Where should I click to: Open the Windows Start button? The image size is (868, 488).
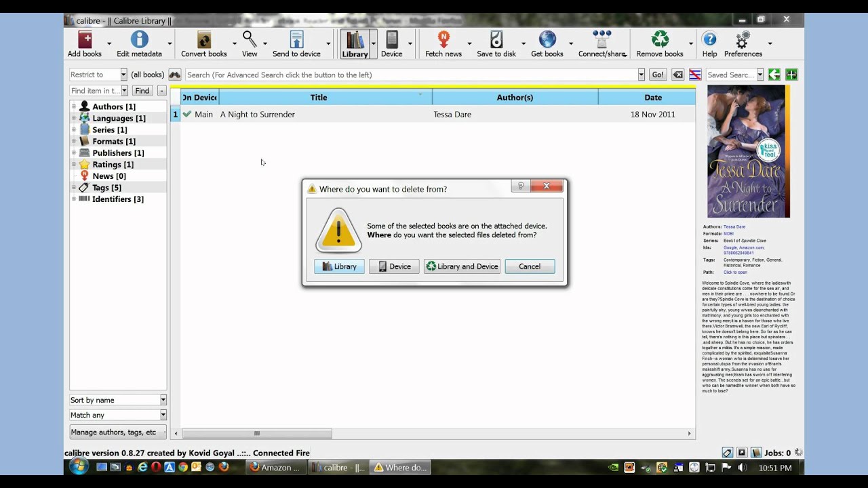coord(79,467)
